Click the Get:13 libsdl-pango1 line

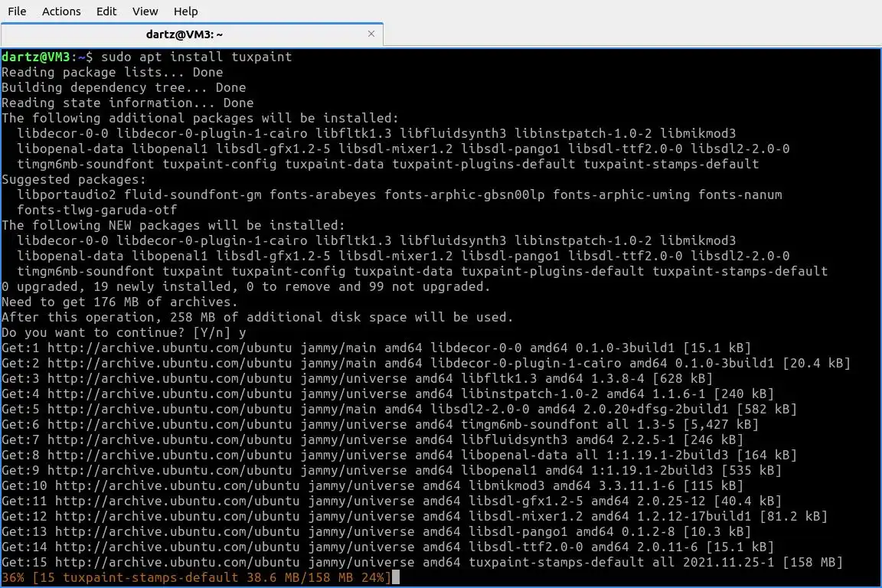(377, 531)
